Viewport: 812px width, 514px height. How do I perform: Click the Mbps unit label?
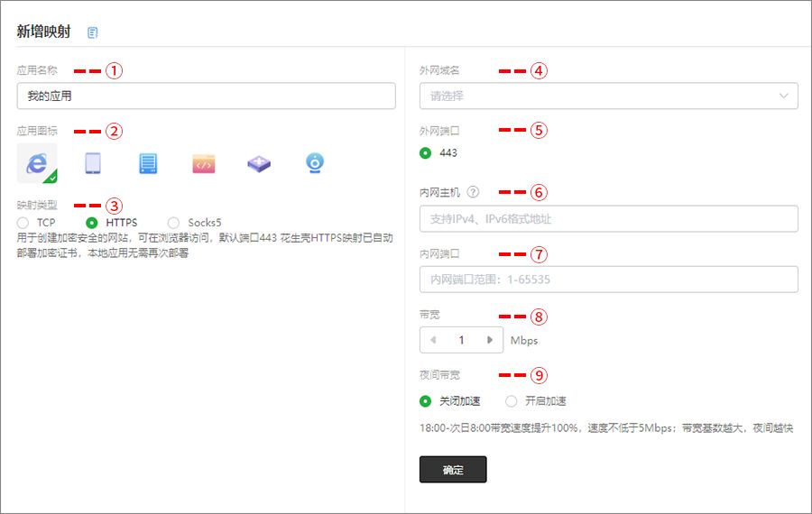(524, 341)
